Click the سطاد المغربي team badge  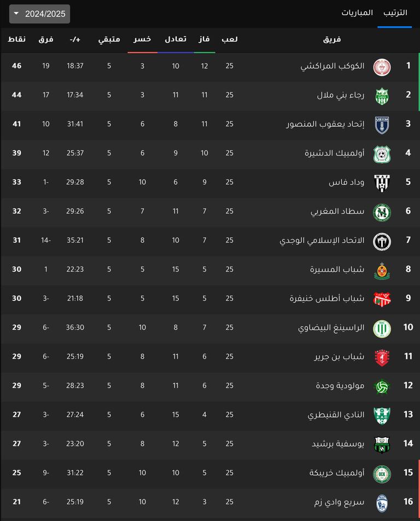pyautogui.click(x=382, y=212)
